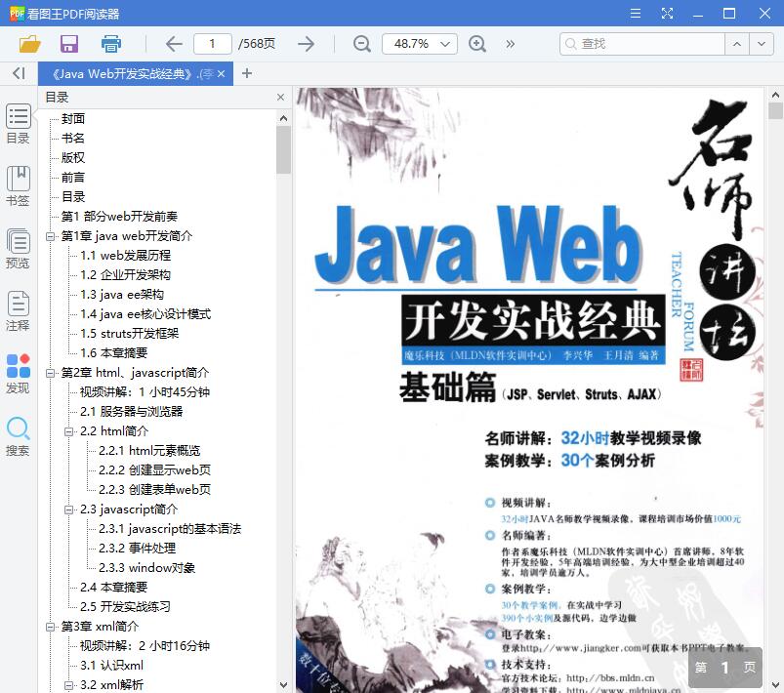The image size is (784, 693).
Task: Print the document using the printer icon
Action: (x=110, y=43)
